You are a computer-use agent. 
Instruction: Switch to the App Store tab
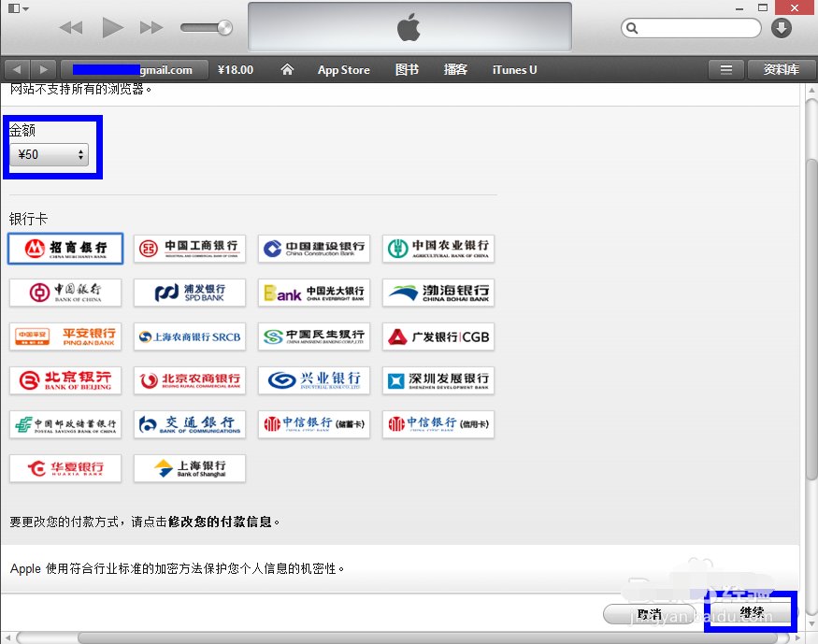(x=343, y=69)
